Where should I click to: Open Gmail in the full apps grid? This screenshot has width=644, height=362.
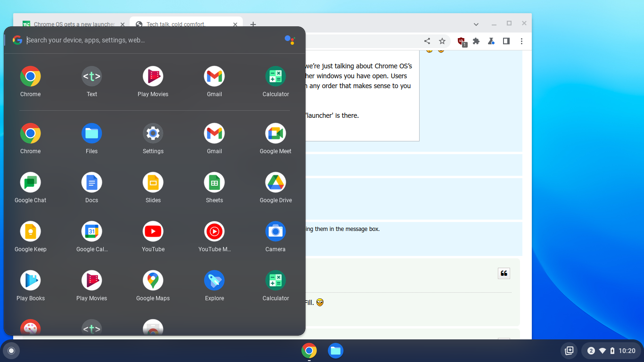click(x=214, y=139)
